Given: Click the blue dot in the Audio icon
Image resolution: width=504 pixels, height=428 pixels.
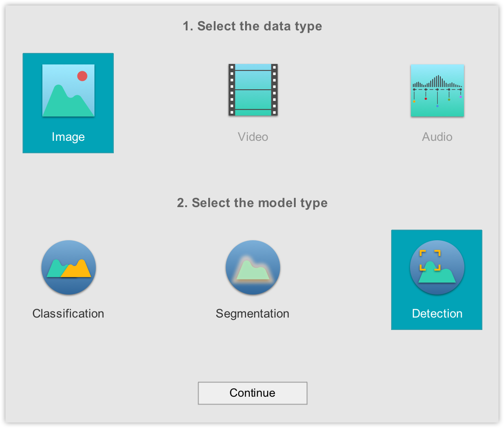Looking at the screenshot, I should pos(437,106).
